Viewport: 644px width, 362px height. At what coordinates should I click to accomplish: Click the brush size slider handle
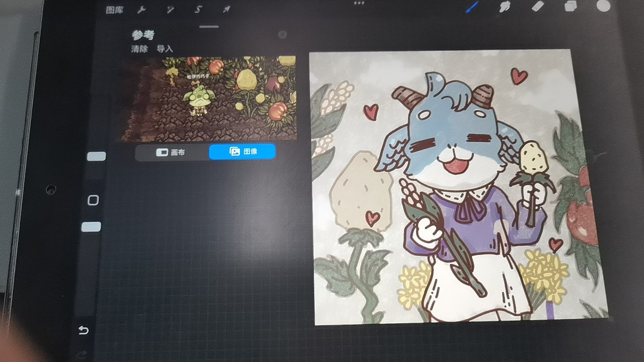pos(97,156)
